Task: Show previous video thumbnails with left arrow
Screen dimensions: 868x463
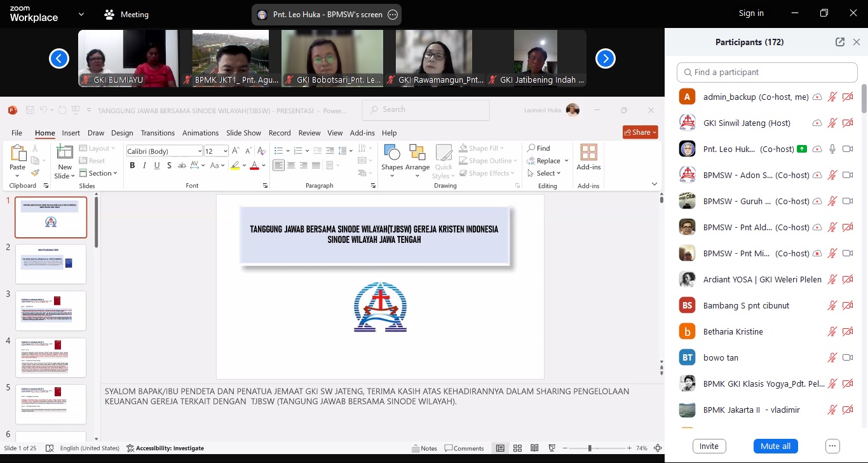Action: click(59, 59)
